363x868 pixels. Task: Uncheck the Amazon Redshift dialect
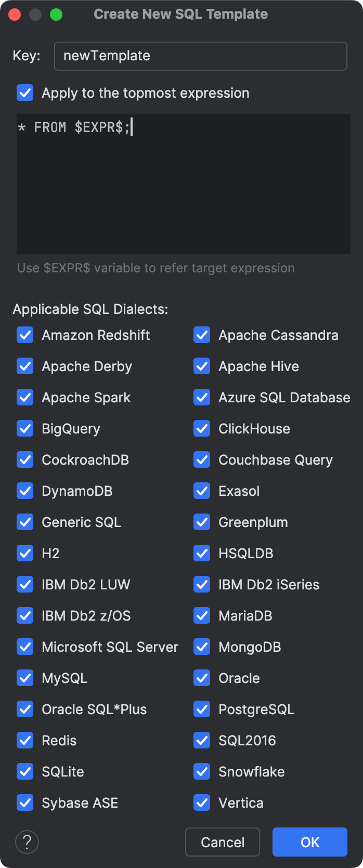click(24, 335)
